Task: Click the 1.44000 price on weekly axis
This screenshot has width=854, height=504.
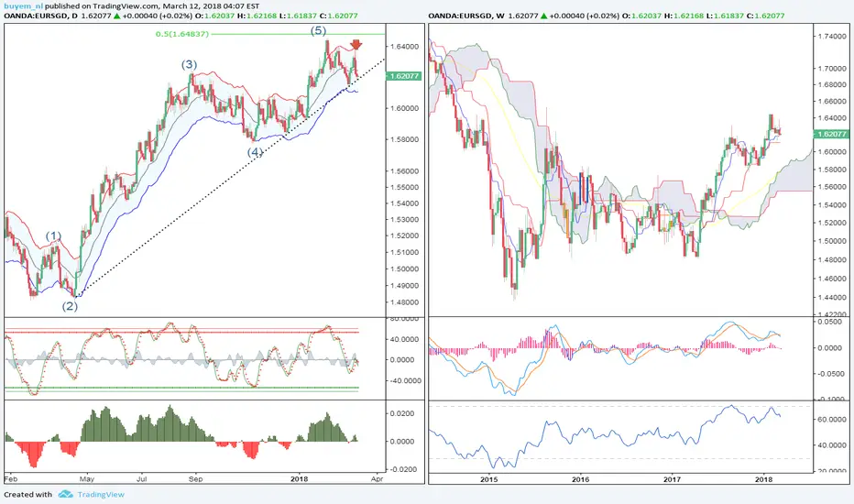Action: (x=833, y=298)
